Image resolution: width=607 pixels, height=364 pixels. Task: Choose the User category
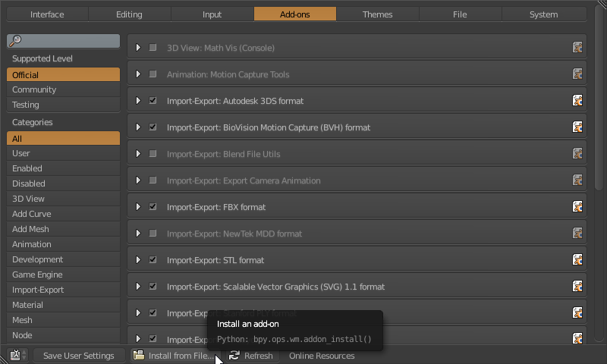(x=63, y=153)
